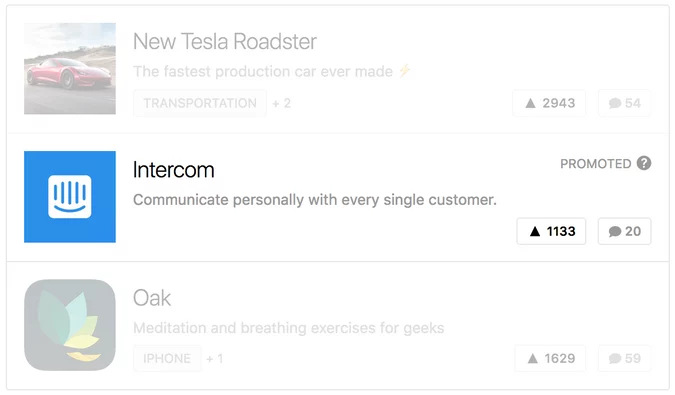Expand the +1 extra Oak topic
Screen dimensions: 675x395
click(x=214, y=358)
